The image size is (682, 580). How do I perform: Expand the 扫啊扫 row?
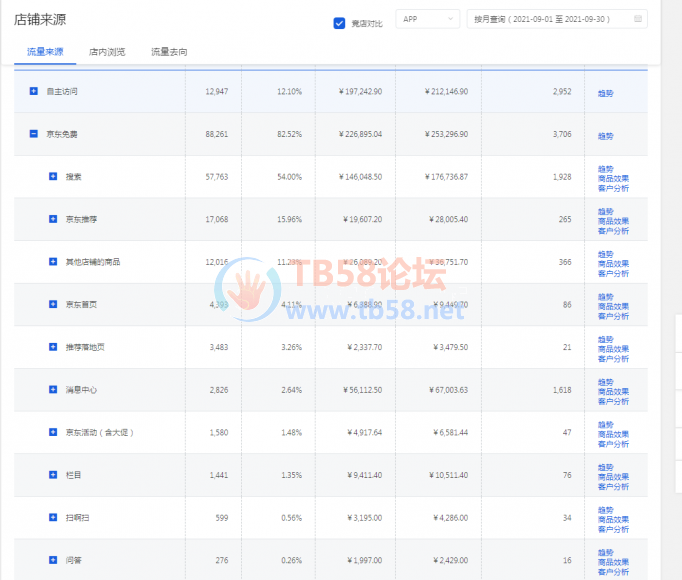tap(53, 517)
